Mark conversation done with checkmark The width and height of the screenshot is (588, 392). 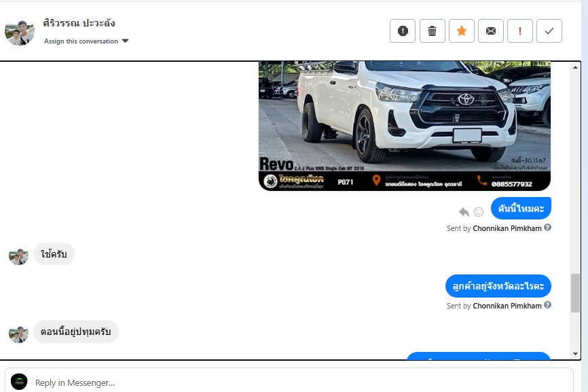(549, 31)
